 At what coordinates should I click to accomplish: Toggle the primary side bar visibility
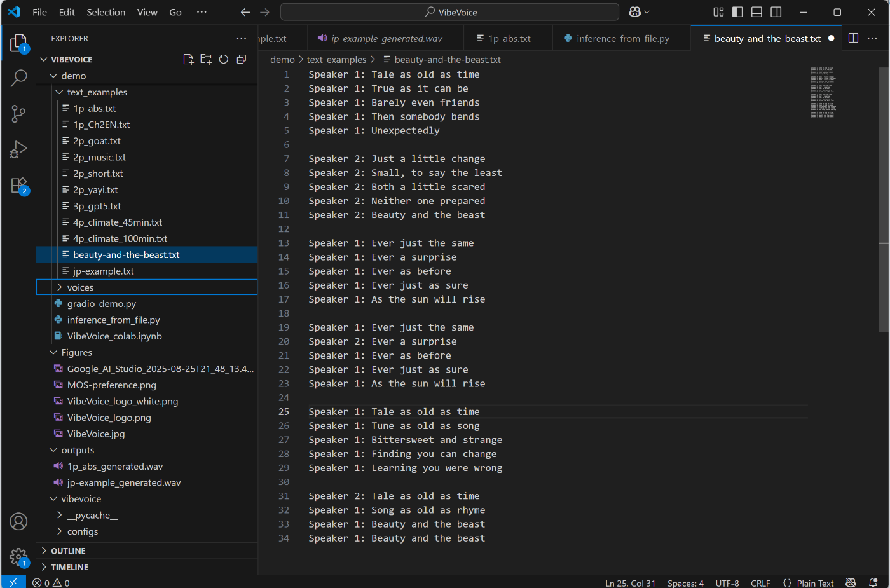pyautogui.click(x=737, y=12)
